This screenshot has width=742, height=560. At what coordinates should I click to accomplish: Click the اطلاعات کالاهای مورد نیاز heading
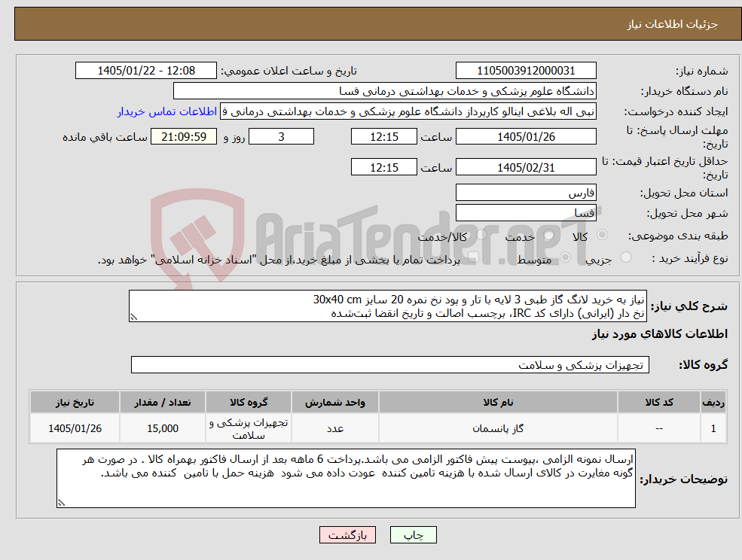pyautogui.click(x=659, y=334)
